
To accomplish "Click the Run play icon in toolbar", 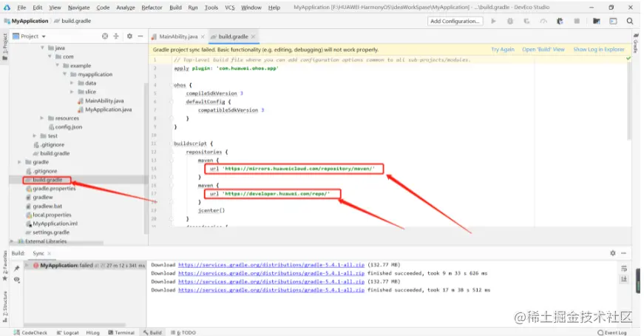I will (494, 21).
